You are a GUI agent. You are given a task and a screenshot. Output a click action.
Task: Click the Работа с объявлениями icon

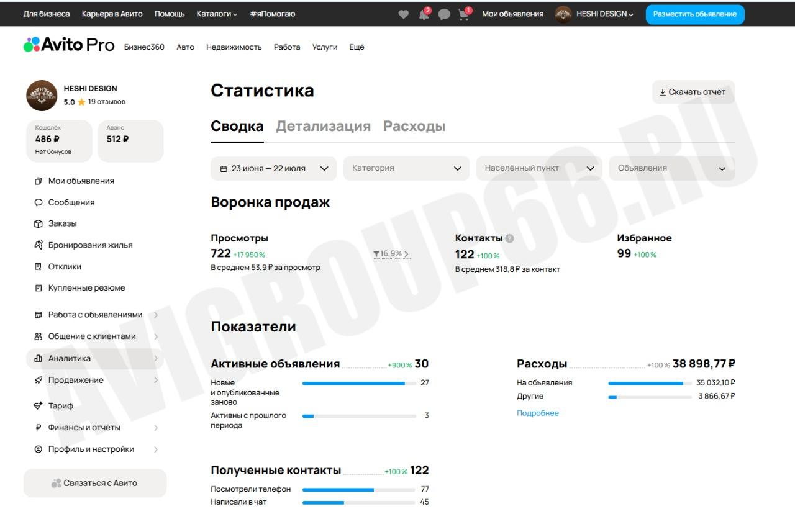tap(38, 315)
